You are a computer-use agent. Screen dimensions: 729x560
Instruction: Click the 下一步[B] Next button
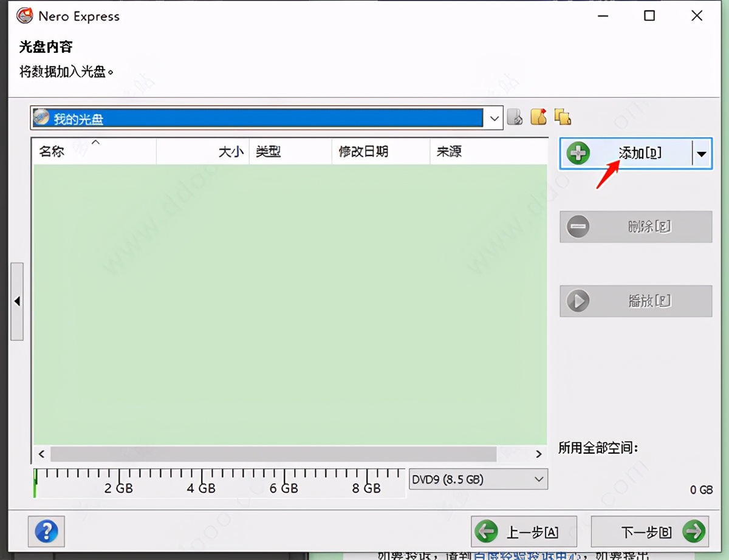click(x=644, y=531)
